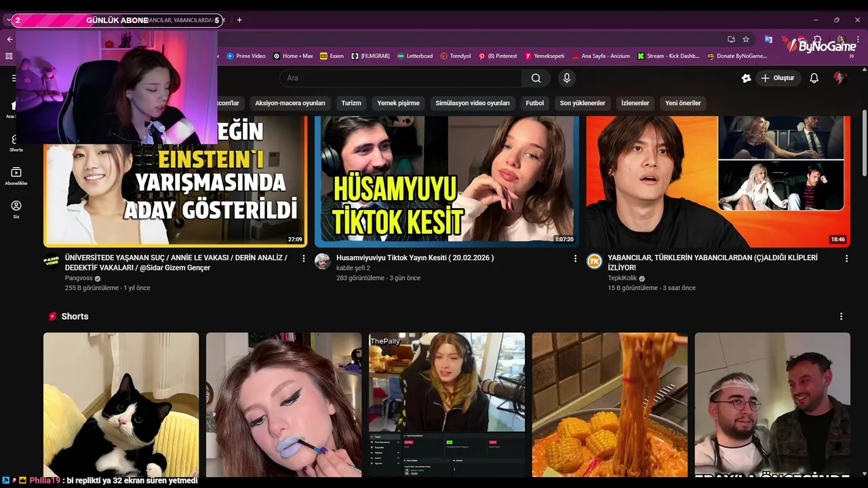The width and height of the screenshot is (868, 488).
Task: Open the Google Translate extension icon
Action: (x=768, y=39)
